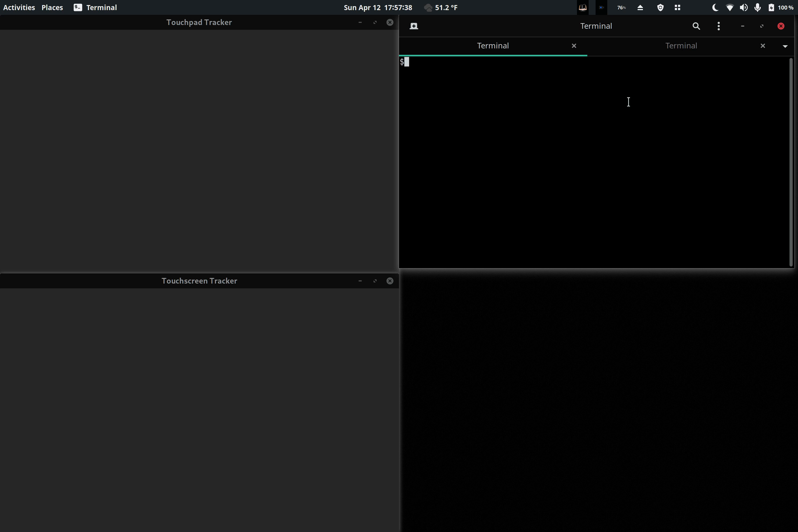The image size is (798, 532).
Task: Click the book icon in top panel
Action: (x=583, y=7)
